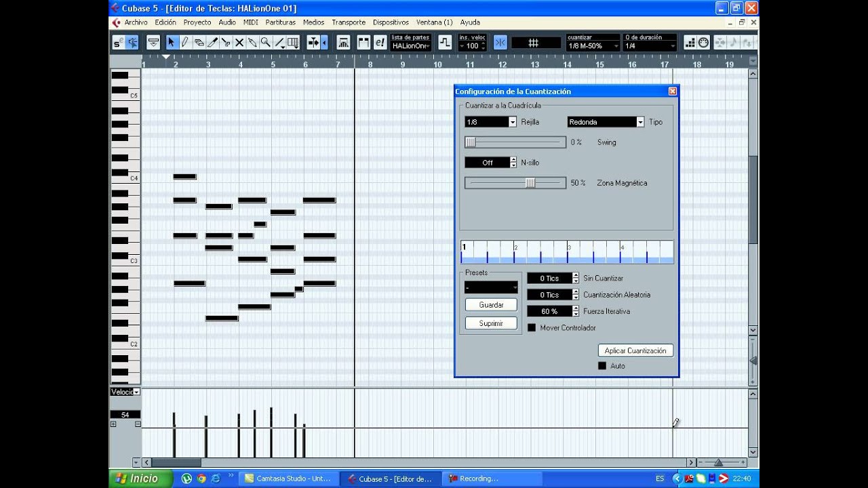This screenshot has width=868, height=488.
Task: Click the Zona Magnética slider handle
Action: click(x=530, y=183)
